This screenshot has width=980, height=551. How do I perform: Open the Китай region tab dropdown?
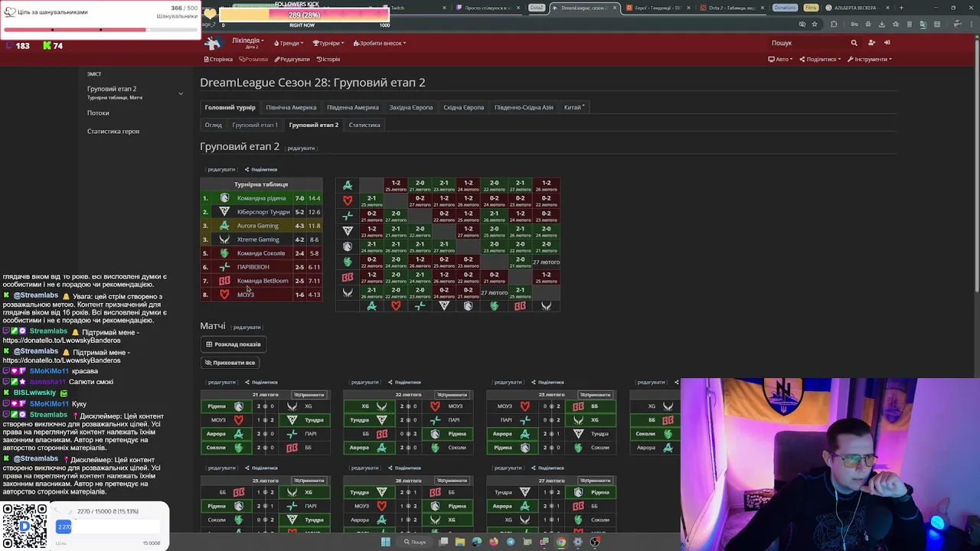574,107
